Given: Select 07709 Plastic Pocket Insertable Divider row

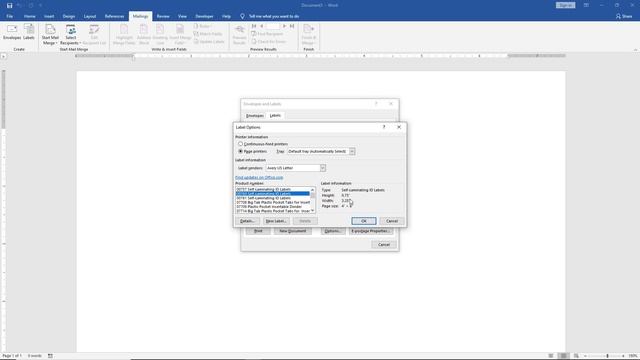Looking at the screenshot, I should pos(272,207).
